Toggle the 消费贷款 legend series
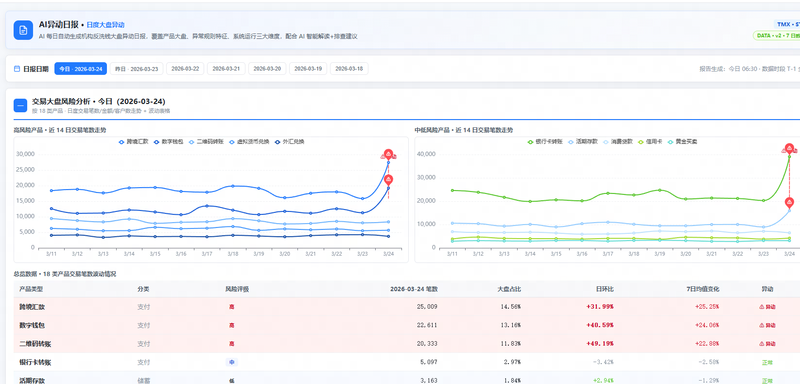 point(618,141)
